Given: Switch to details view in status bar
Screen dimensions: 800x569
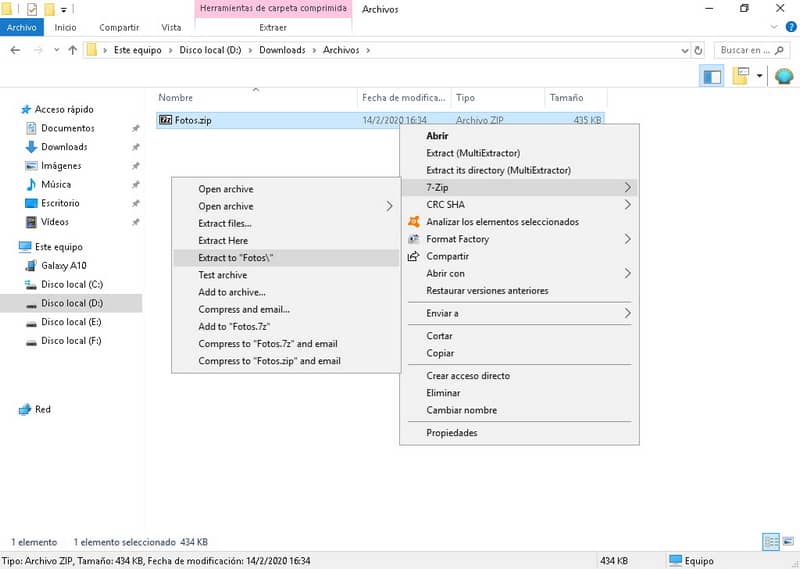Looking at the screenshot, I should tap(770, 542).
